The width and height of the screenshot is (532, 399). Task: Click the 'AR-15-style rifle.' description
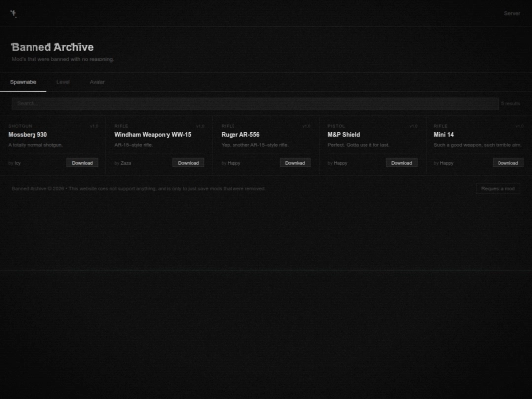click(x=134, y=145)
